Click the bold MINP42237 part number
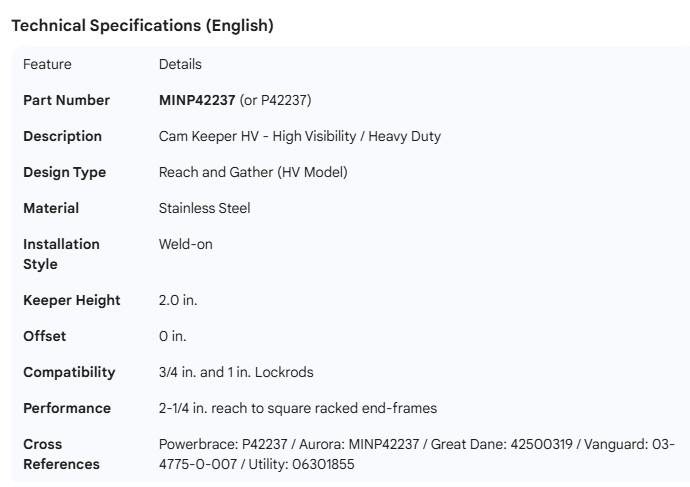The height and width of the screenshot is (487, 690). [197, 100]
